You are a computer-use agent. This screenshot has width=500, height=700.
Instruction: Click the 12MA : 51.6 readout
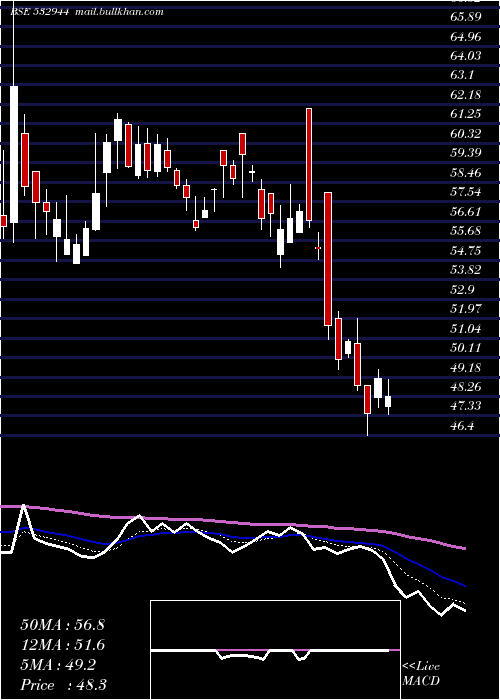point(62,645)
